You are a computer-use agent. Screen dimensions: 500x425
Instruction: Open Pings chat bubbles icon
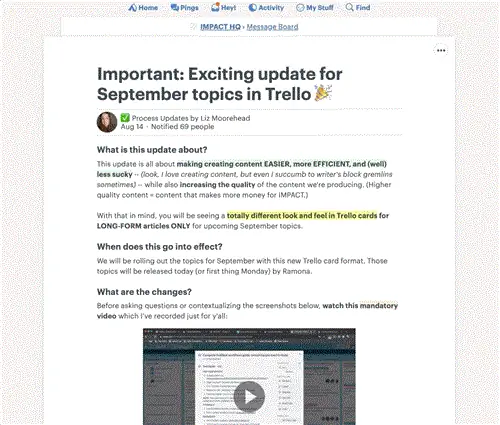(x=174, y=7)
